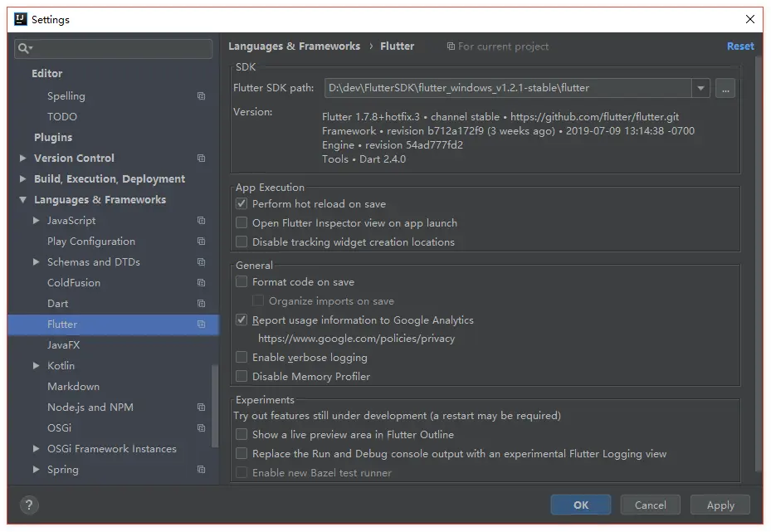Image resolution: width=771 pixels, height=532 pixels.
Task: Check Disable Memory Profiler
Action: [x=242, y=376]
